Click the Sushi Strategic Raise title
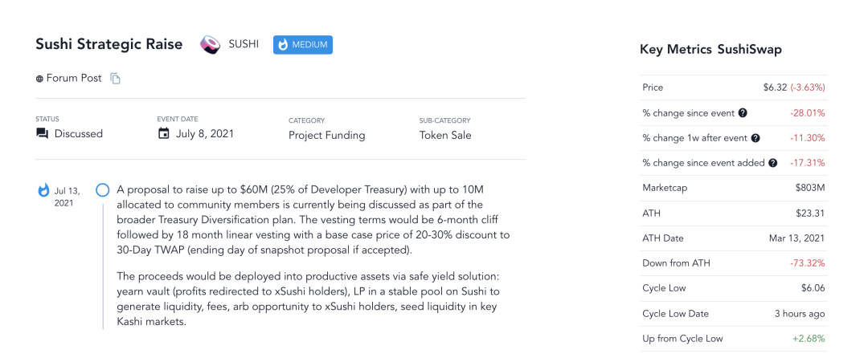This screenshot has height=362, width=868. coord(109,44)
